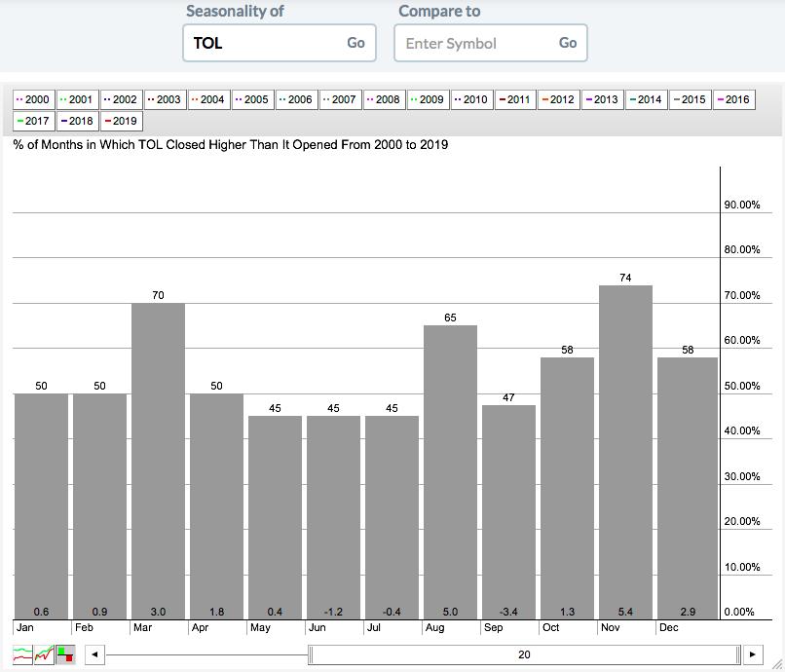Toggle the 2013 year legend
Screen dimensions: 785x672
coord(602,99)
